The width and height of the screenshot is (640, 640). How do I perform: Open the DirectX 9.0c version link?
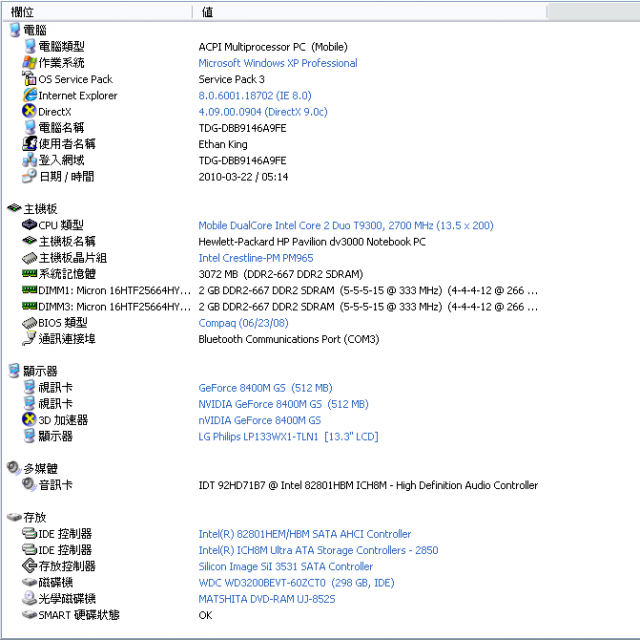coord(263,112)
